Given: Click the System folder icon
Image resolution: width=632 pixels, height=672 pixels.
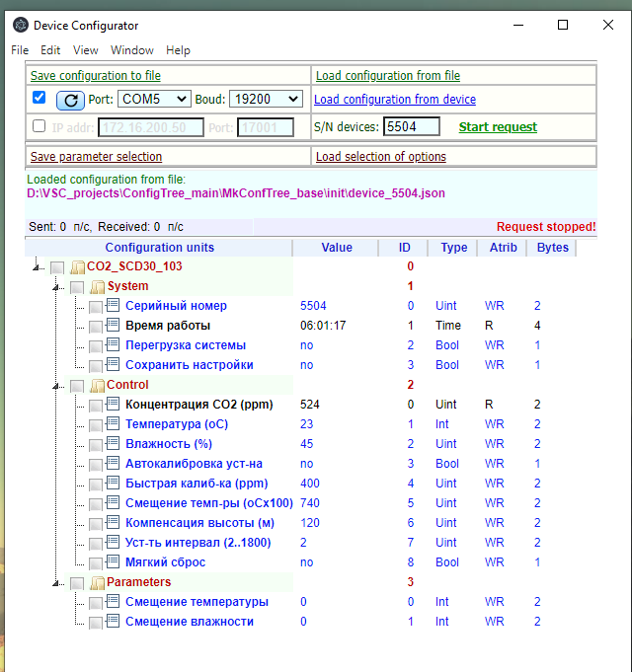Looking at the screenshot, I should pos(98,287).
